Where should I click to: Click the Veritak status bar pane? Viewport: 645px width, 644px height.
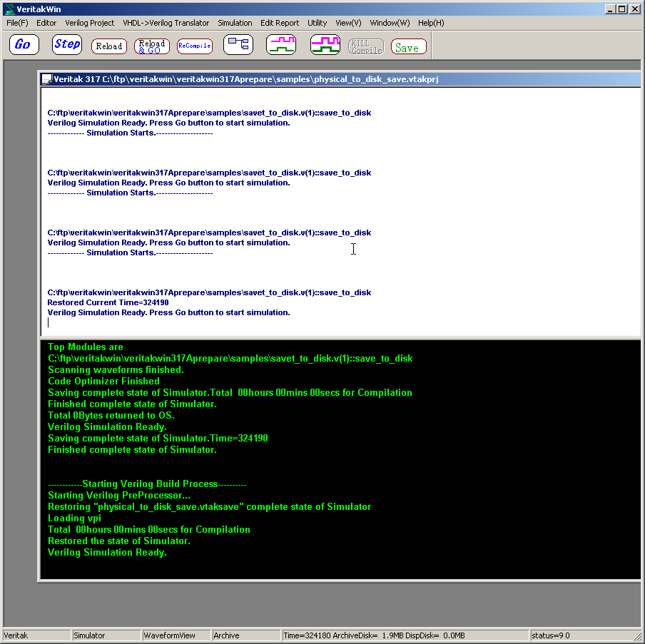[x=36, y=635]
